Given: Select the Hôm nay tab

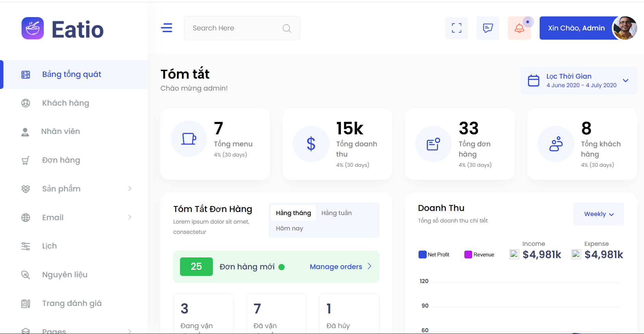Looking at the screenshot, I should pyautogui.click(x=289, y=228).
